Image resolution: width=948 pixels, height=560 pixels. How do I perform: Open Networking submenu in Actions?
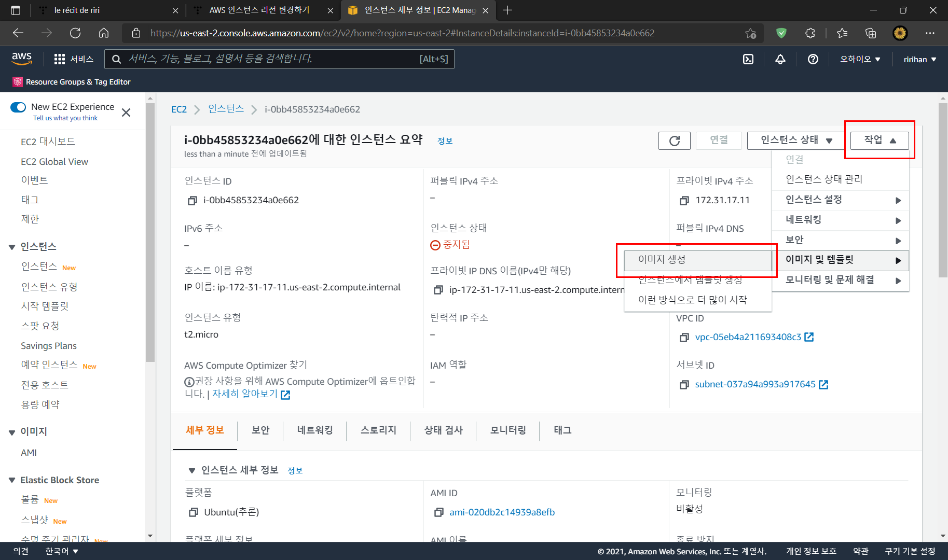tap(841, 220)
